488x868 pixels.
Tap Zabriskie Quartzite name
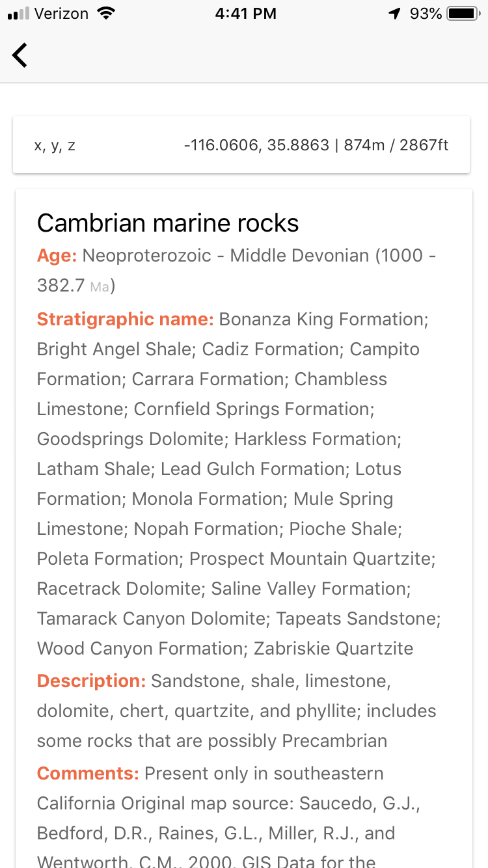(x=334, y=648)
